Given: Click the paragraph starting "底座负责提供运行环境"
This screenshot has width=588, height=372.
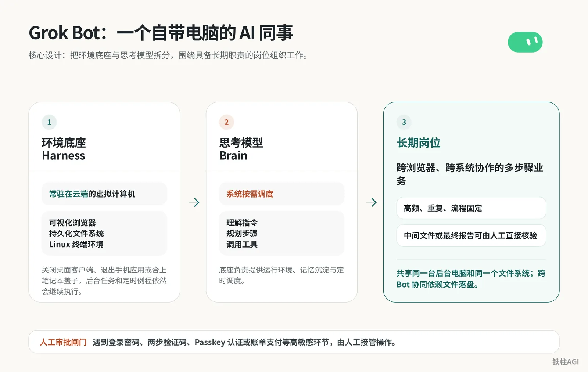Looking at the screenshot, I should pyautogui.click(x=282, y=275).
